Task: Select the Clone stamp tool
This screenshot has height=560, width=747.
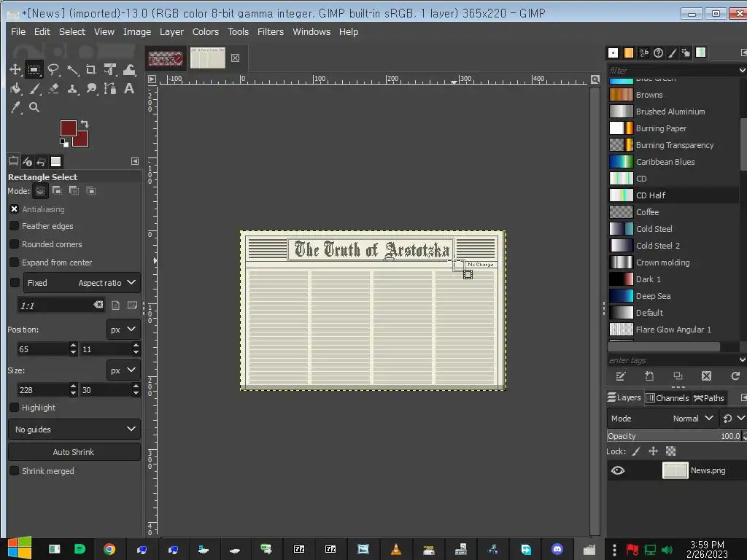Action: click(72, 88)
